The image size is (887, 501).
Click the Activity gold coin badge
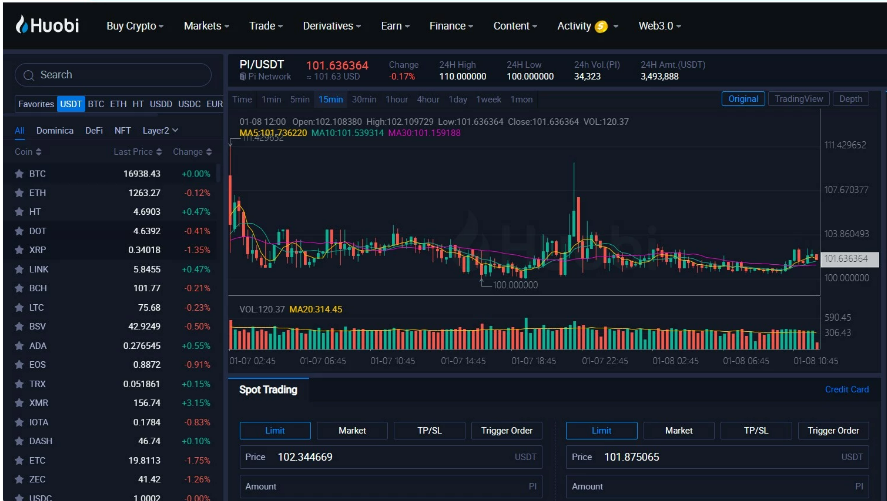pyautogui.click(x=601, y=27)
